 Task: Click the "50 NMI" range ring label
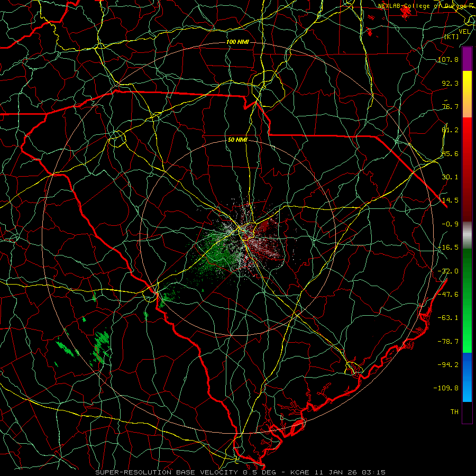coord(237,140)
